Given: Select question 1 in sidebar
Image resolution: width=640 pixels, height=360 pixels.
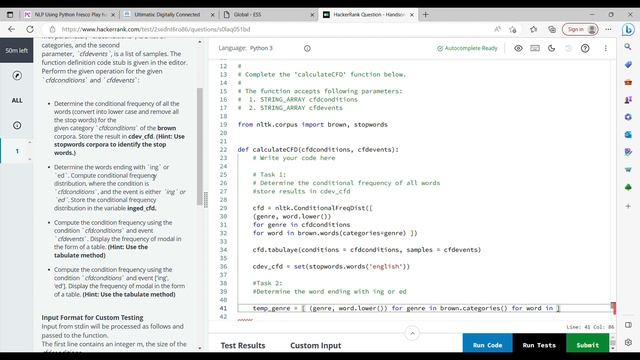Looking at the screenshot, I should point(17,151).
